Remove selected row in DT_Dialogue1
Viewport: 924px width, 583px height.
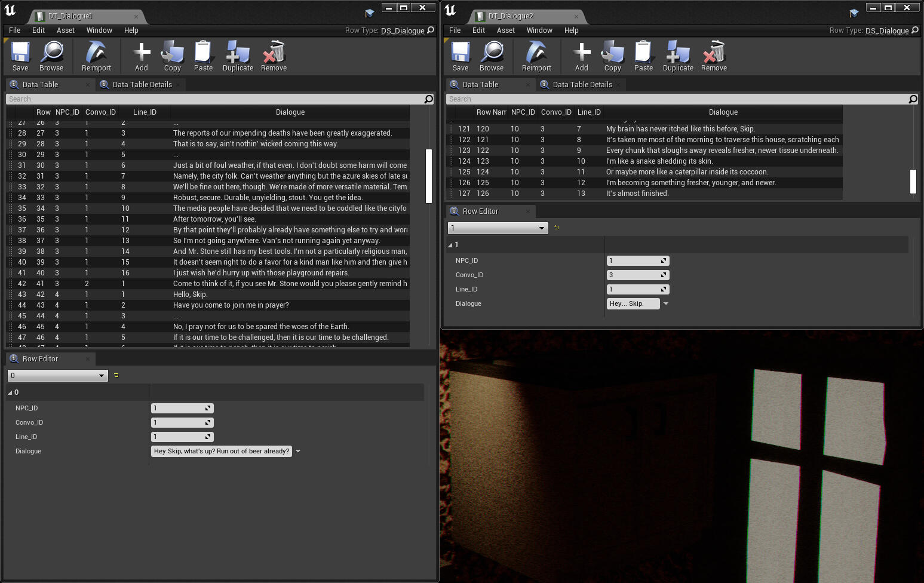tap(274, 56)
